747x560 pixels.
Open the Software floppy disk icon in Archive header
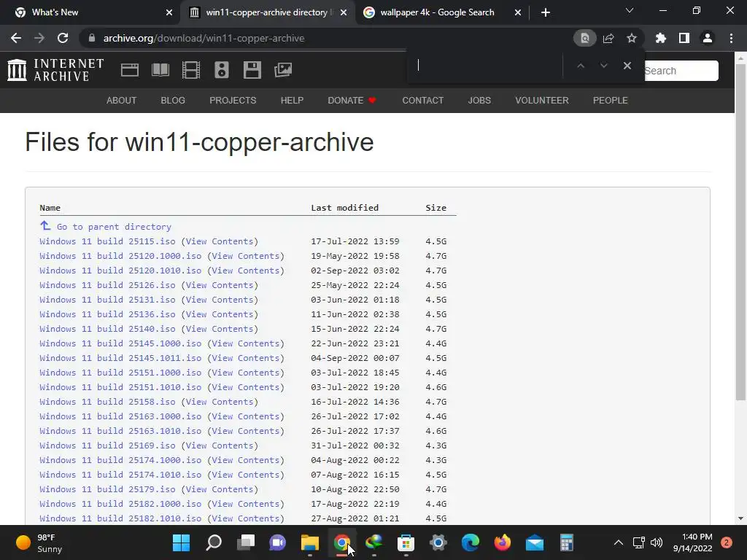tap(252, 70)
